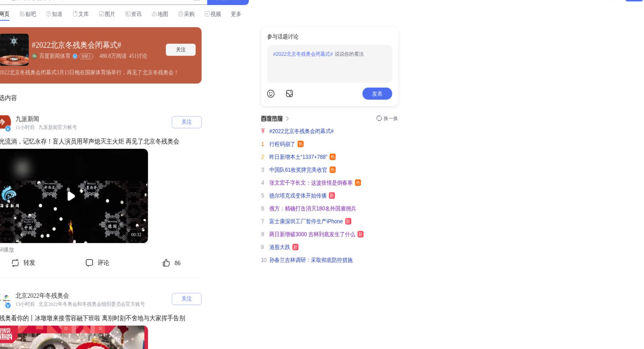Click the 480.8万阅读 451讨论 statistics text
The width and height of the screenshot is (644, 349).
coord(123,56)
